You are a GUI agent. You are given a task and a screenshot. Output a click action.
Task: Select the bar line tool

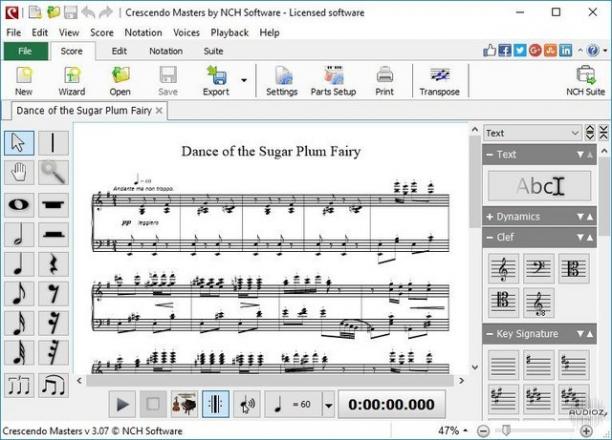pos(53,143)
